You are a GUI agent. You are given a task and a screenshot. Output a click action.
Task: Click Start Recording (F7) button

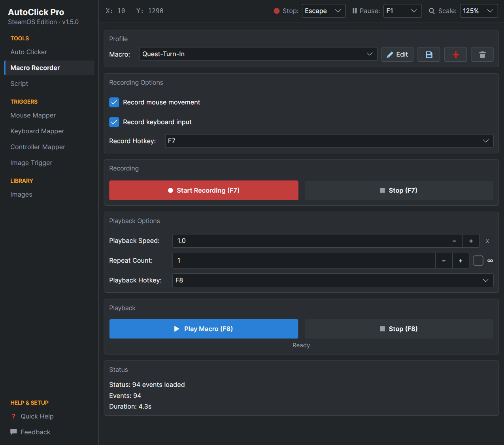(x=204, y=190)
